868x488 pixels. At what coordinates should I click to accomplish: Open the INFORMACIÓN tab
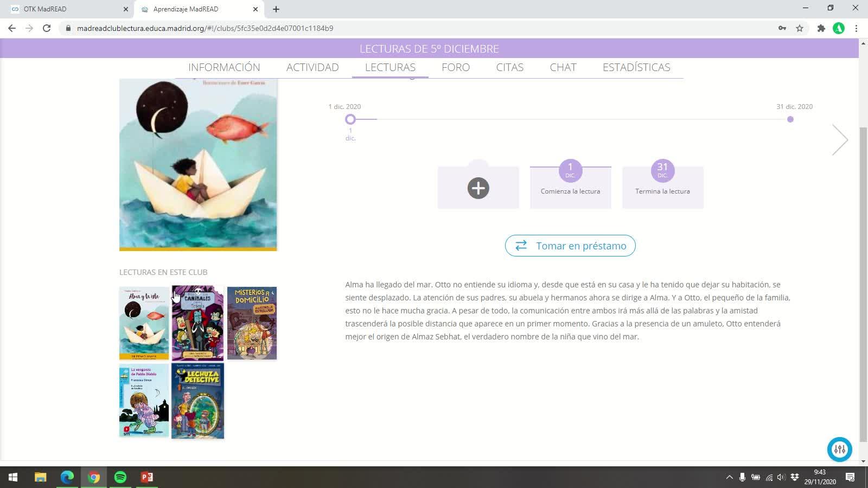pyautogui.click(x=224, y=67)
